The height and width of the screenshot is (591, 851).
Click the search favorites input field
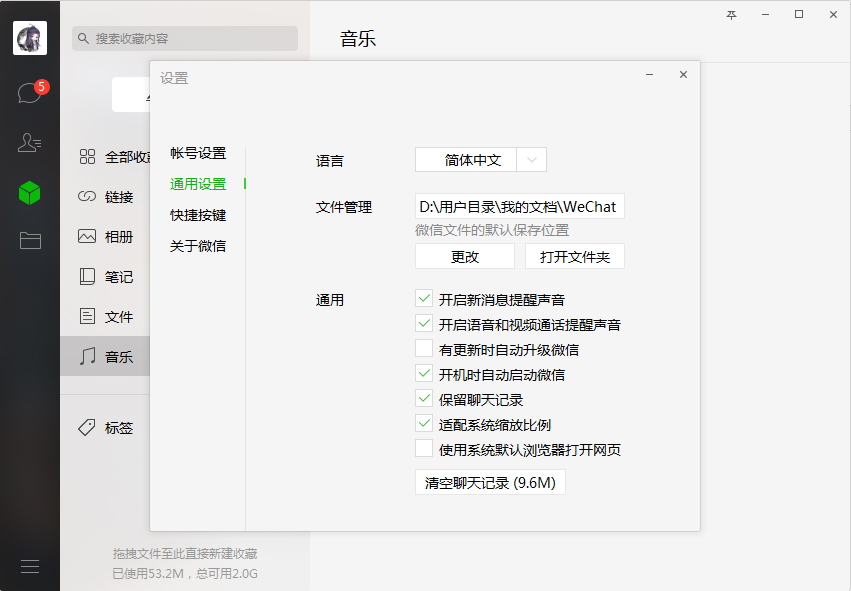[184, 38]
